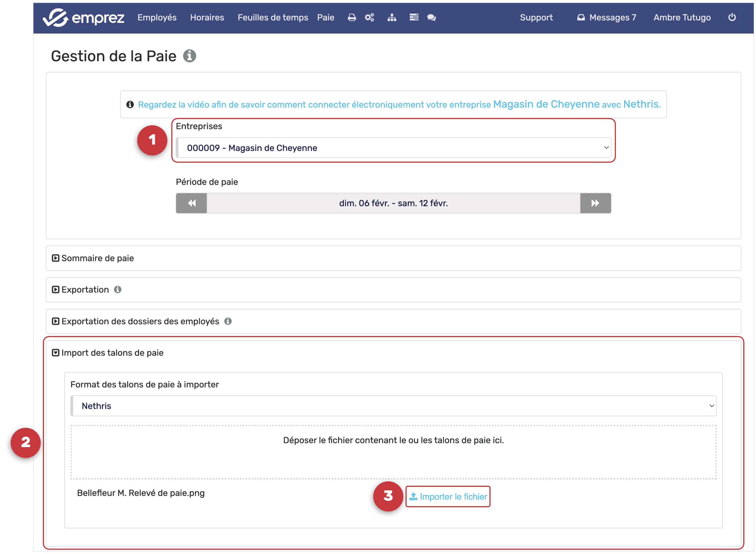Viewport: 756px width, 554px height.
Task: Click the organization chart icon
Action: (392, 18)
